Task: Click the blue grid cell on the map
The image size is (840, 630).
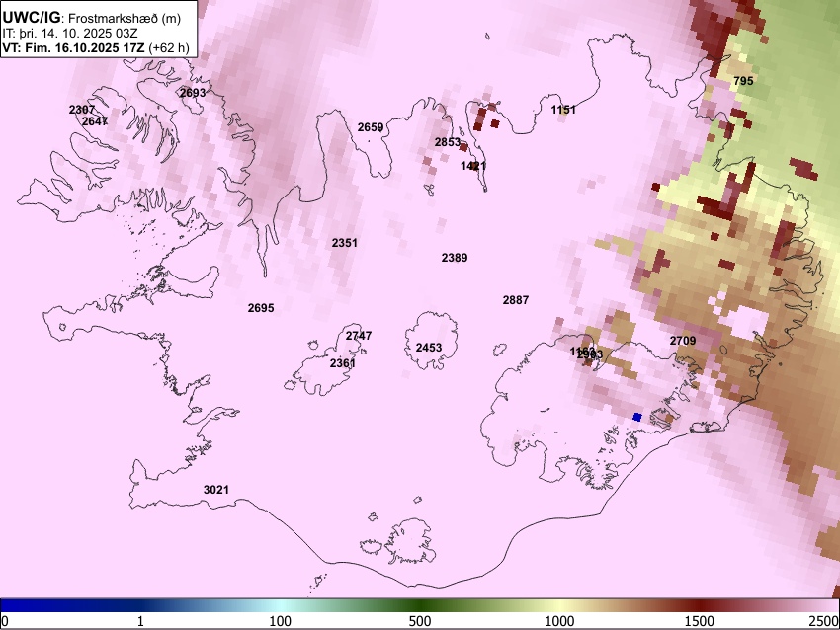Action: (637, 417)
